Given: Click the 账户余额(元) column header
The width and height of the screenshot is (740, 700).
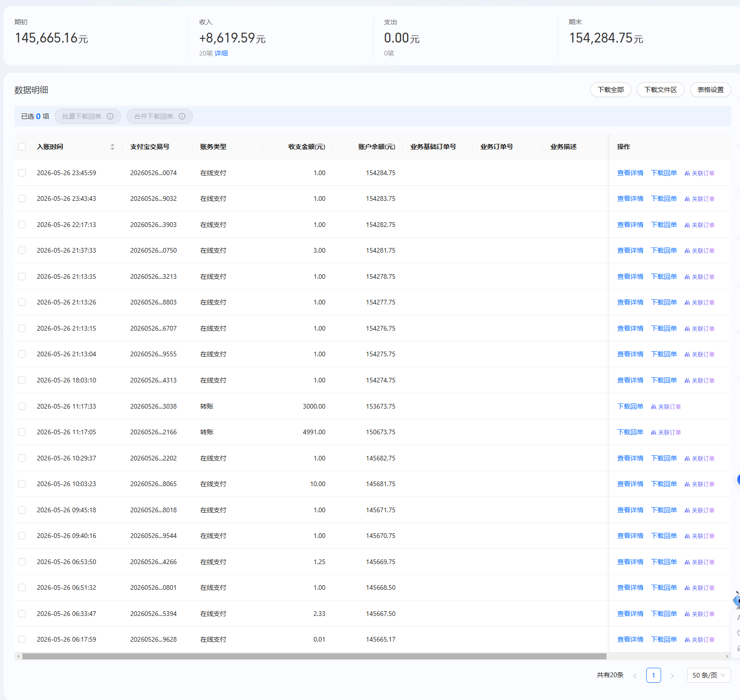Looking at the screenshot, I should (377, 147).
